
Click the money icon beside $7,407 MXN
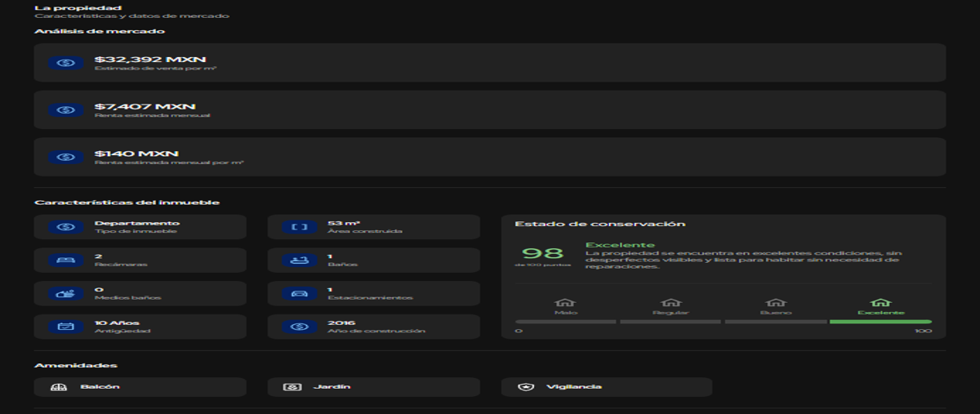pyautogui.click(x=65, y=110)
